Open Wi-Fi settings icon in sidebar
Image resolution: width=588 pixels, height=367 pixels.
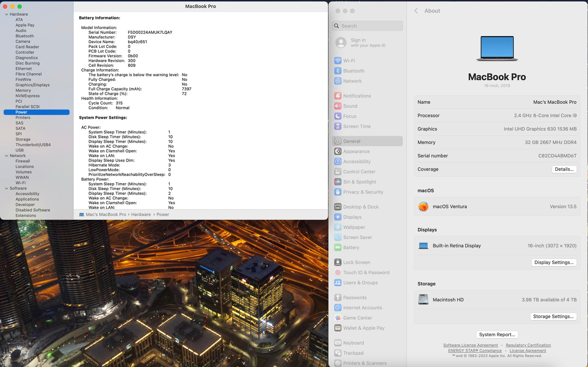[338, 61]
